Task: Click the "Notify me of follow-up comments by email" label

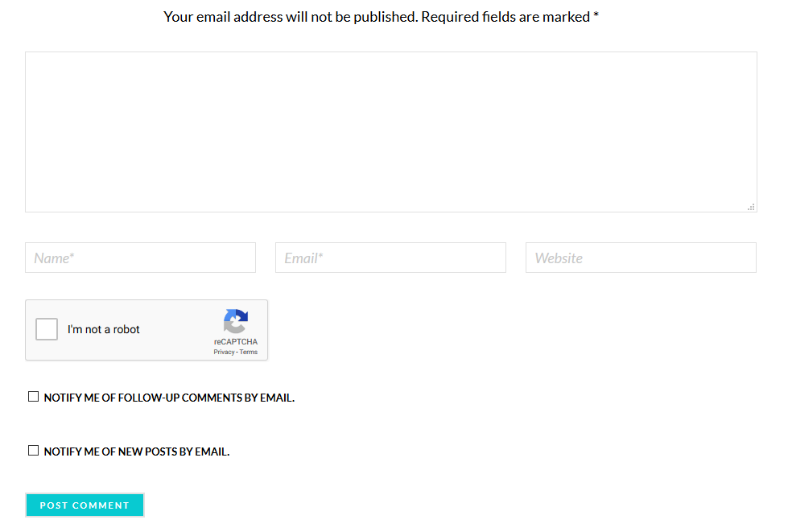Action: pos(169,398)
